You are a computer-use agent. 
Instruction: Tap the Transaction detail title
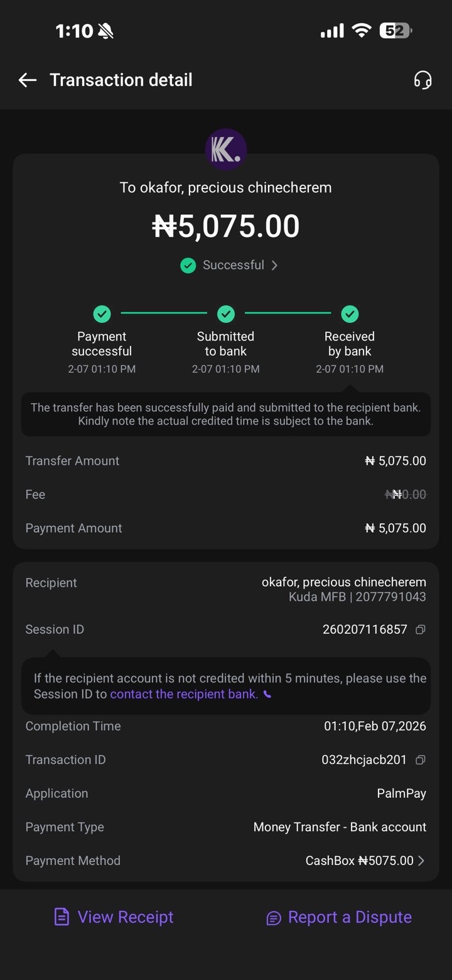121,80
